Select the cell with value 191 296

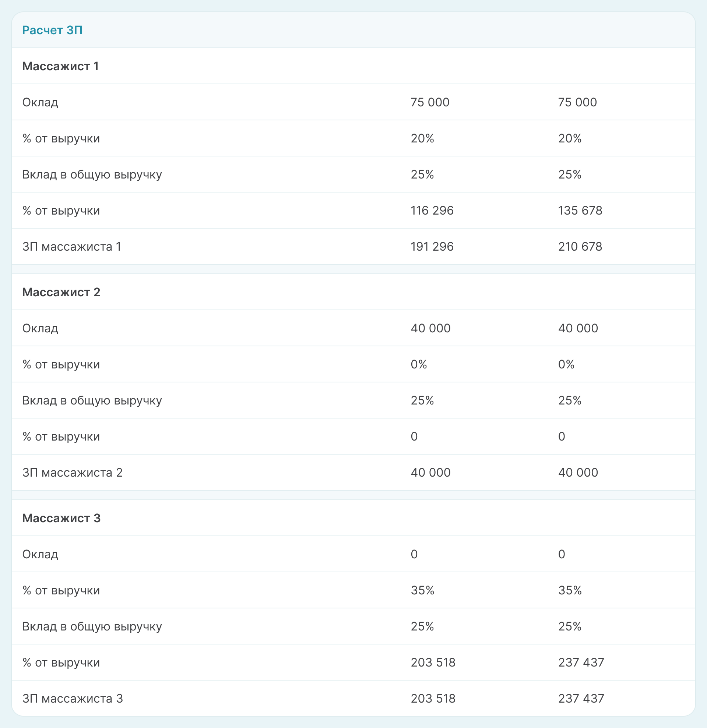click(432, 247)
